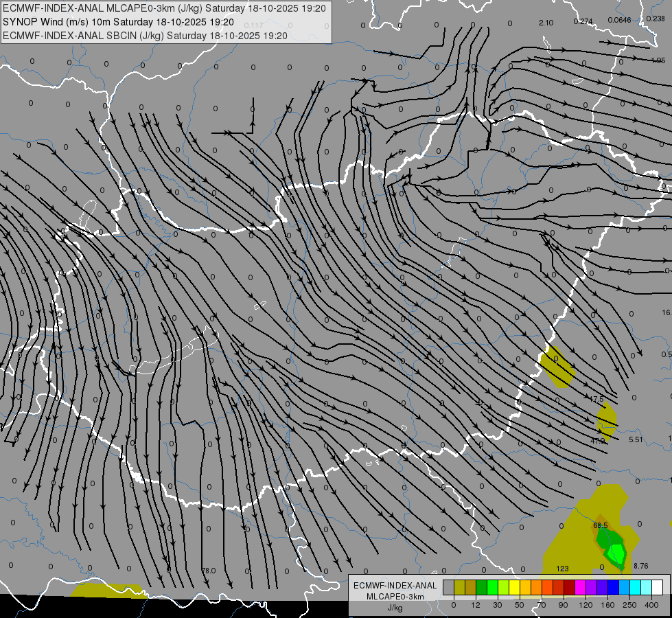Screen dimensions: 672x618
Task: Select the SYNOP Wind 10m title line
Action: click(x=118, y=22)
